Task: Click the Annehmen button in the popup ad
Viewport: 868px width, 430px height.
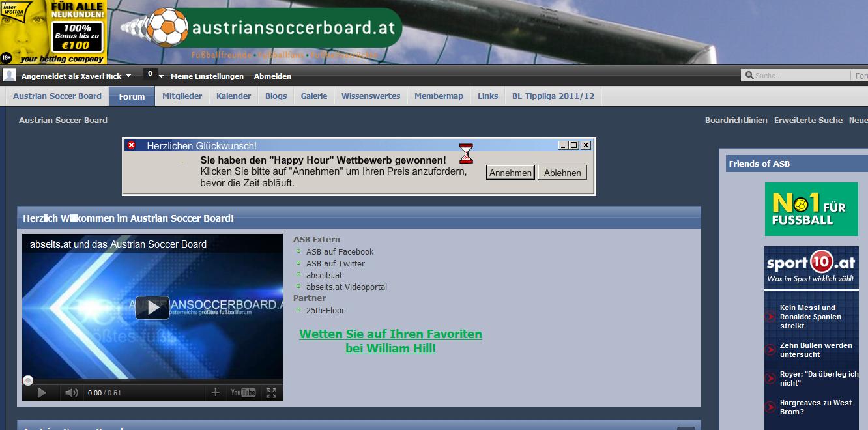Action: [x=510, y=173]
